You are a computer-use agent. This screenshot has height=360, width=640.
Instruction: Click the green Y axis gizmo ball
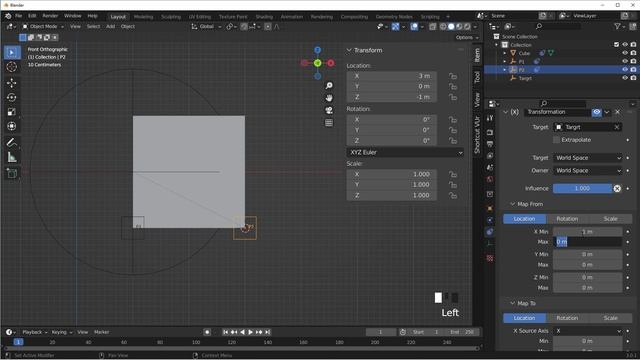click(318, 63)
